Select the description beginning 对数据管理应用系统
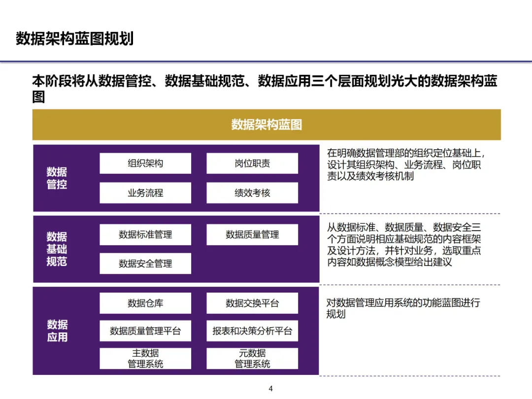532x399 pixels. pyautogui.click(x=403, y=308)
